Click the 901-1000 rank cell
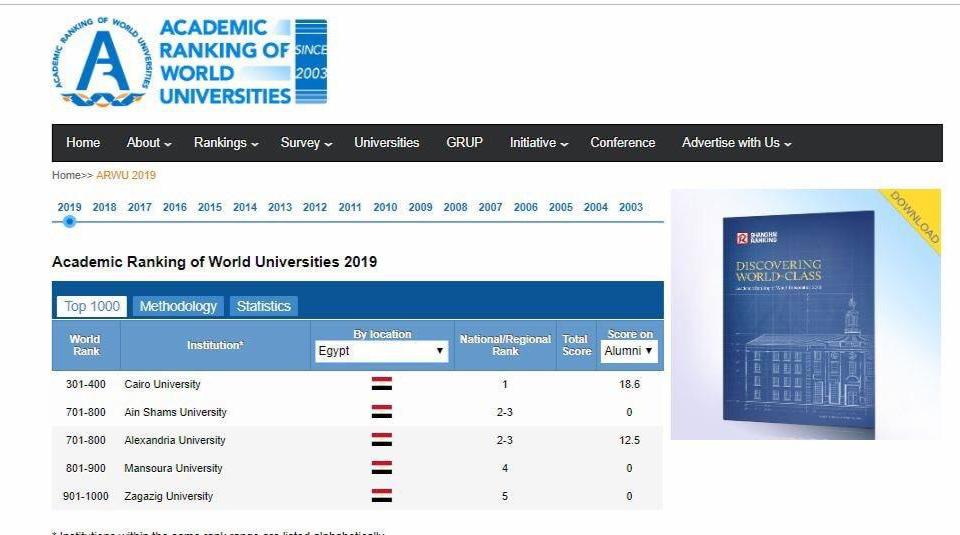The width and height of the screenshot is (960, 535). coord(86,496)
